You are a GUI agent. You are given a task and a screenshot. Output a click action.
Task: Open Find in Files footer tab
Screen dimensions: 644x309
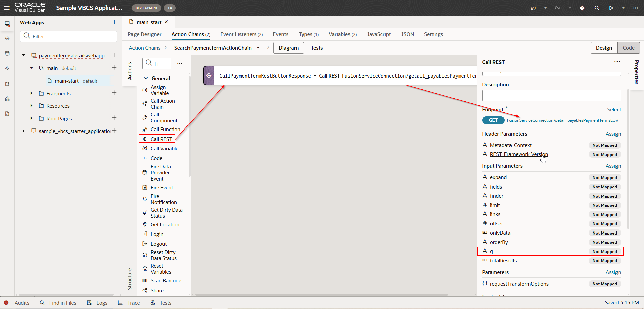tap(58, 303)
